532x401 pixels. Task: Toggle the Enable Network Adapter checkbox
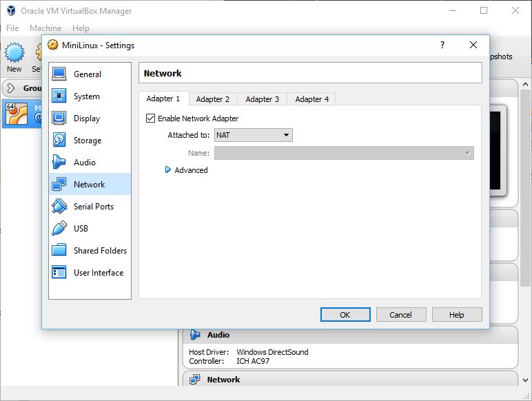click(x=150, y=118)
